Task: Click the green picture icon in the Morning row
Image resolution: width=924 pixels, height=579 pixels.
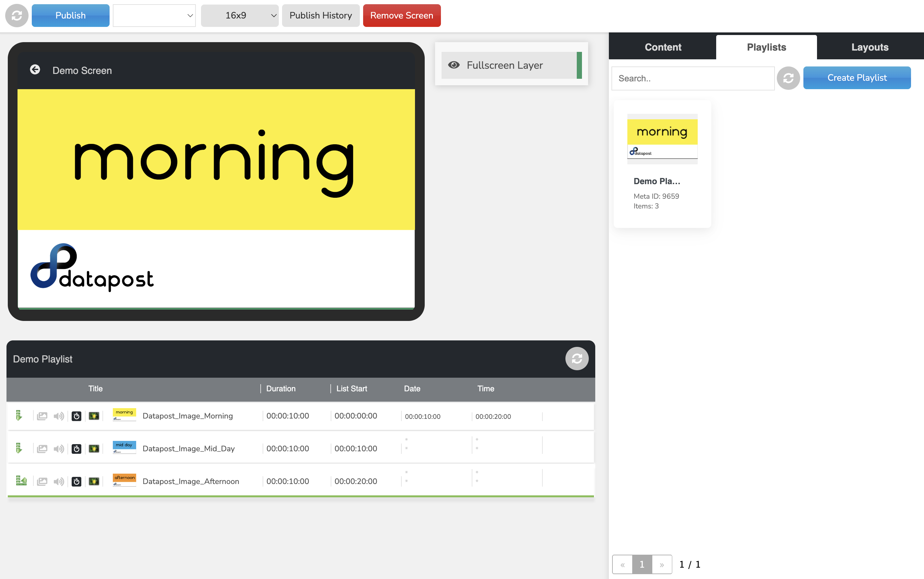Action: (94, 416)
